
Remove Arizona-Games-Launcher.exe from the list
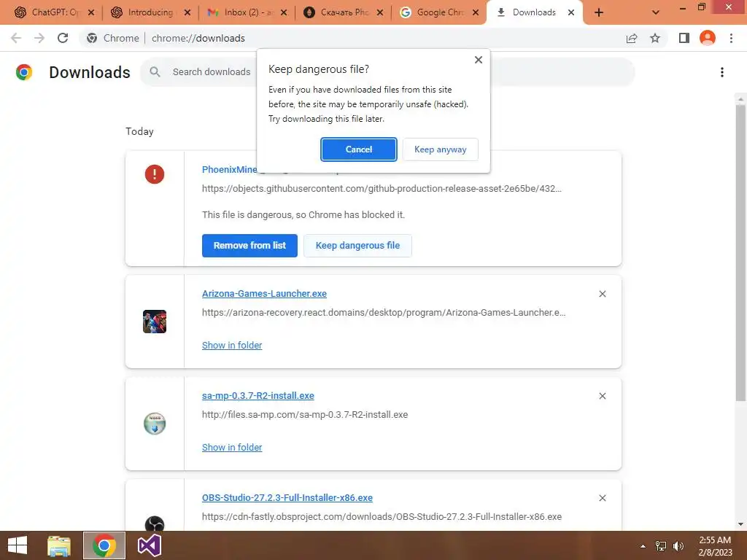(x=602, y=294)
